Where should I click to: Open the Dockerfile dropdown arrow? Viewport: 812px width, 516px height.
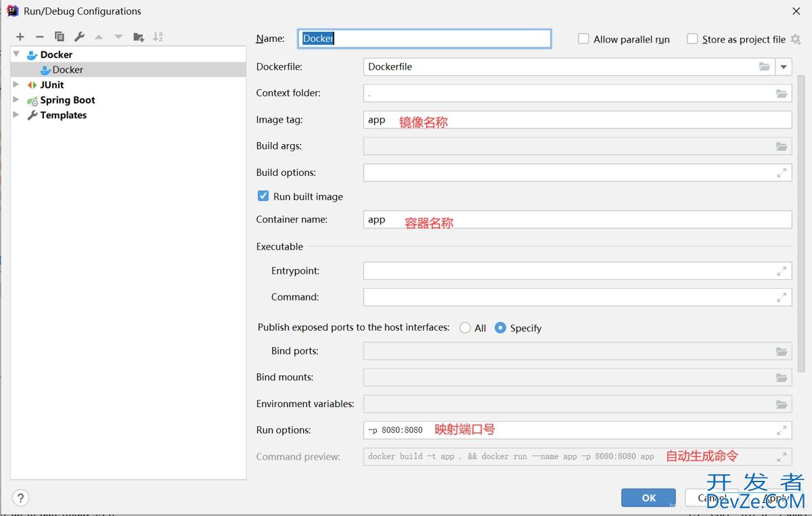(784, 67)
